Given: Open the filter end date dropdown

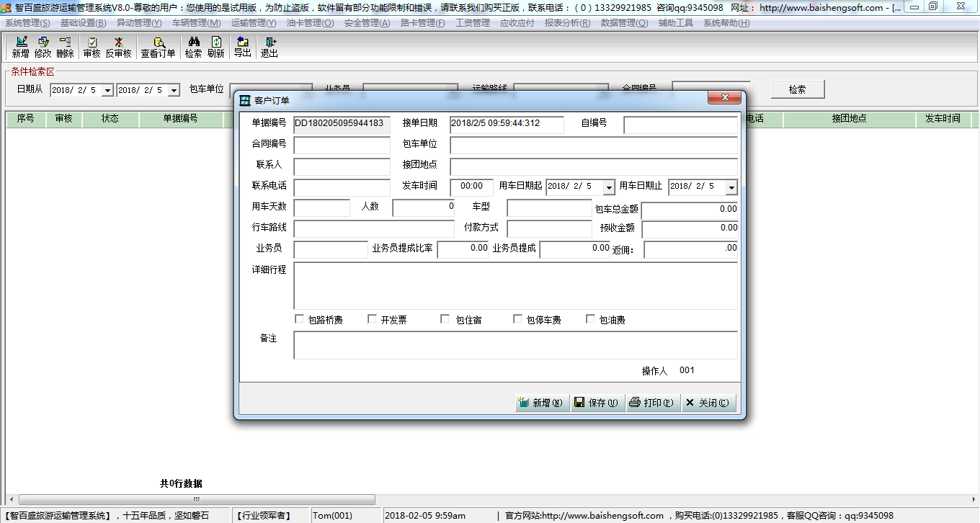Looking at the screenshot, I should [173, 90].
